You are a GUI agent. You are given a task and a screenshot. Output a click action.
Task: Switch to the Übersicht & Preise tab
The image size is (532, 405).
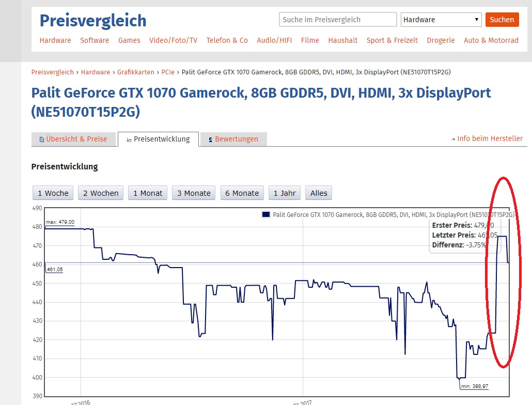click(x=73, y=139)
